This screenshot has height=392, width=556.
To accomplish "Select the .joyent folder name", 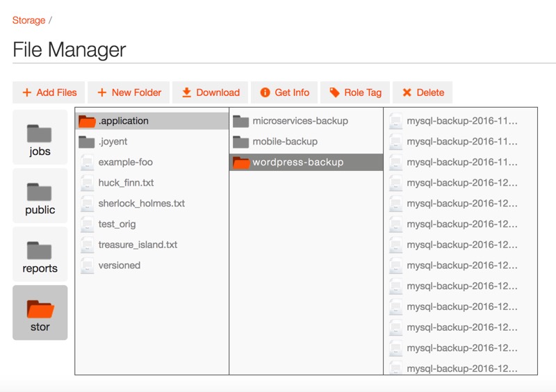I will click(x=113, y=142).
